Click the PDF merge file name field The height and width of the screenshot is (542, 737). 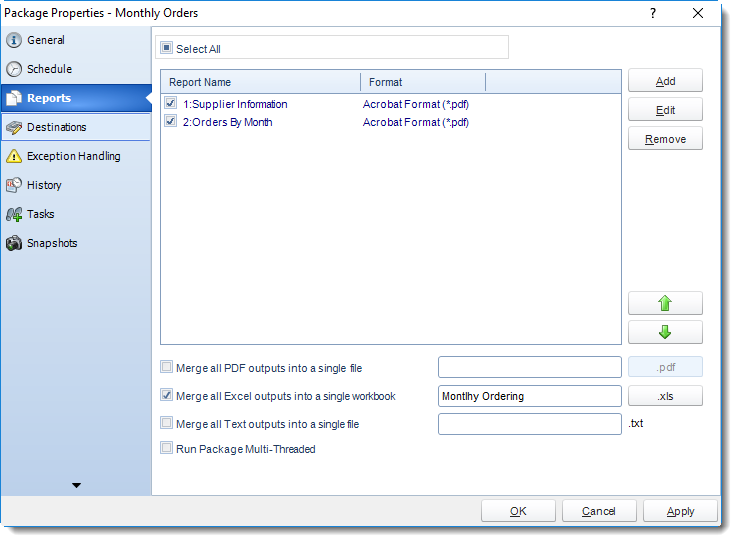pyautogui.click(x=530, y=367)
